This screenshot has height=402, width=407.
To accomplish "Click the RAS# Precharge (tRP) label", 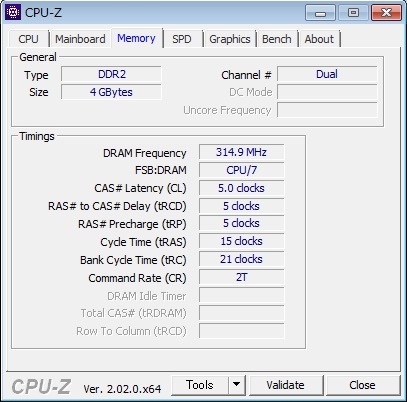I will [132, 224].
